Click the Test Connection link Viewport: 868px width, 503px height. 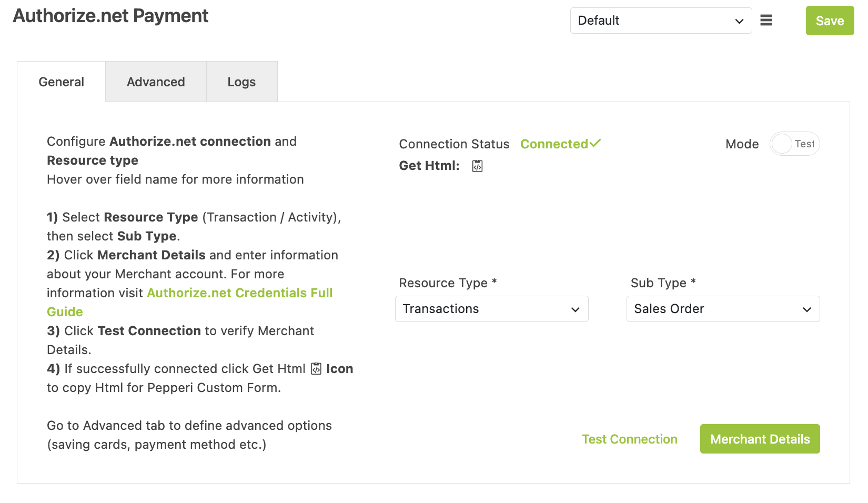(629, 439)
